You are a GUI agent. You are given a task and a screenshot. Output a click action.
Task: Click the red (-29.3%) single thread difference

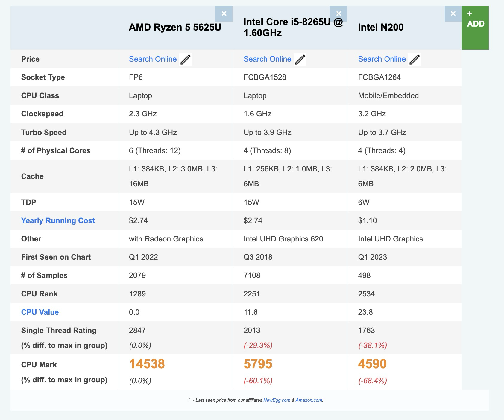[258, 346]
